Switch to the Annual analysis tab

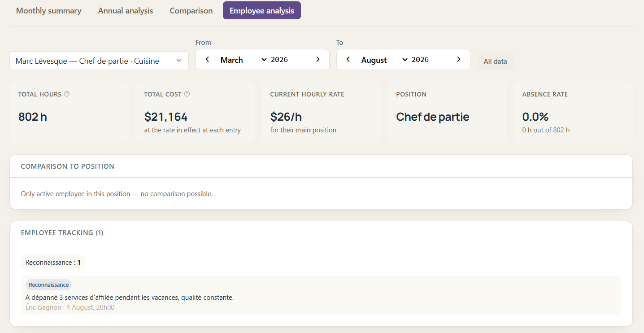coord(126,11)
